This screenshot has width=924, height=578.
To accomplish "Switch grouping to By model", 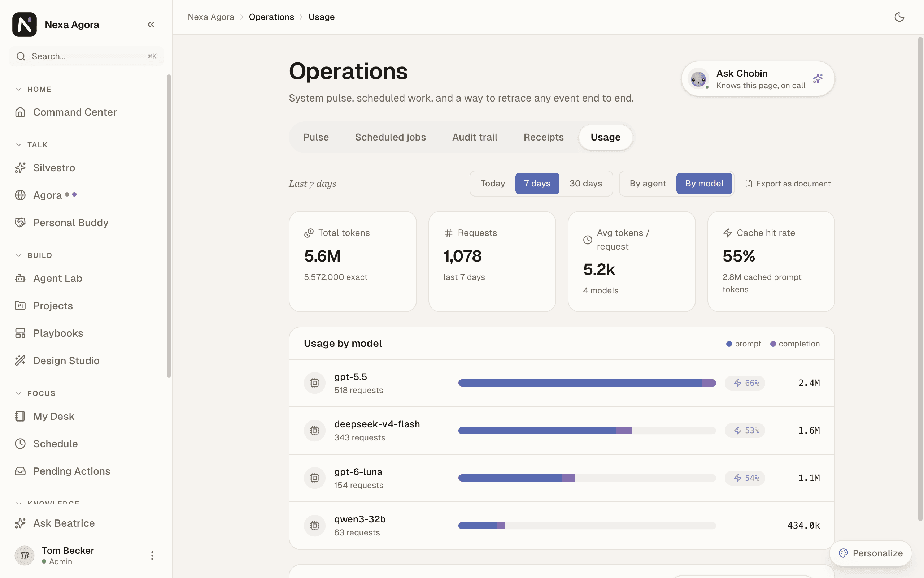I will tap(704, 184).
